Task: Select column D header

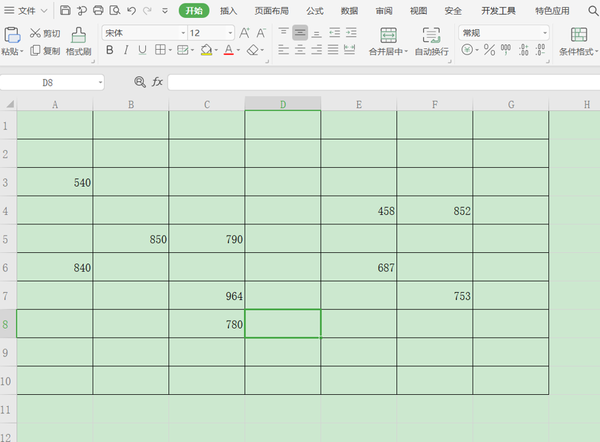Action: click(x=283, y=104)
